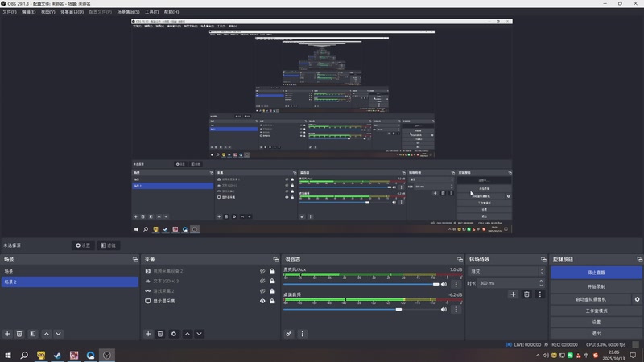Open virtual camera settings gear

pos(637,299)
